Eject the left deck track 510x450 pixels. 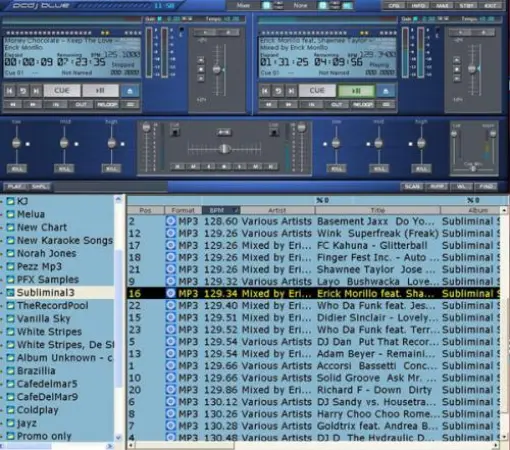[x=130, y=91]
